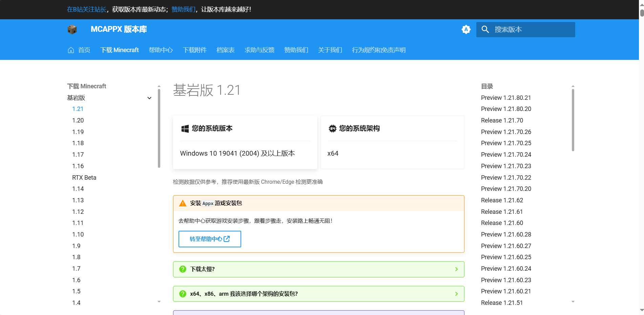Click the 赞助我们 link in top banner
644x315 pixels.
click(x=183, y=9)
